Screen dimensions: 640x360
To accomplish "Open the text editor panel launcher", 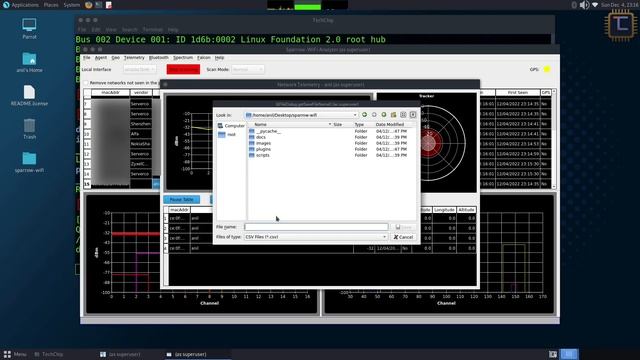I will coord(109,5).
